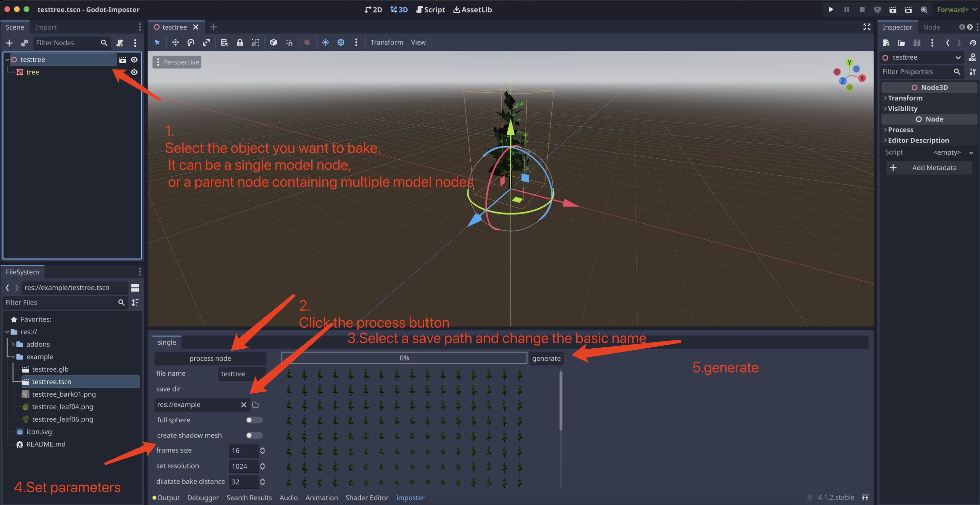Toggle distraction-free mode icon

point(867,27)
